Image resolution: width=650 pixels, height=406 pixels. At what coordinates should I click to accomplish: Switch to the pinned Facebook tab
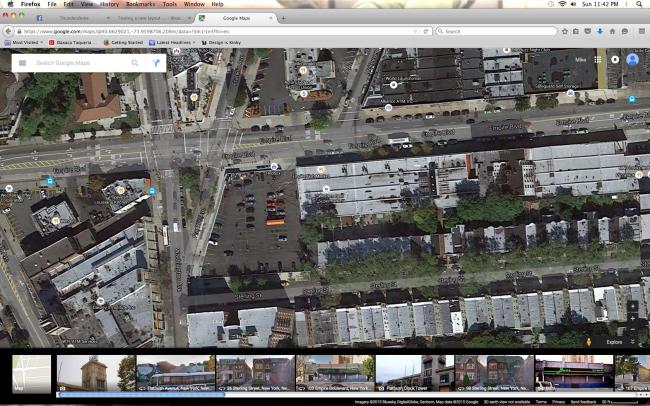(40, 18)
